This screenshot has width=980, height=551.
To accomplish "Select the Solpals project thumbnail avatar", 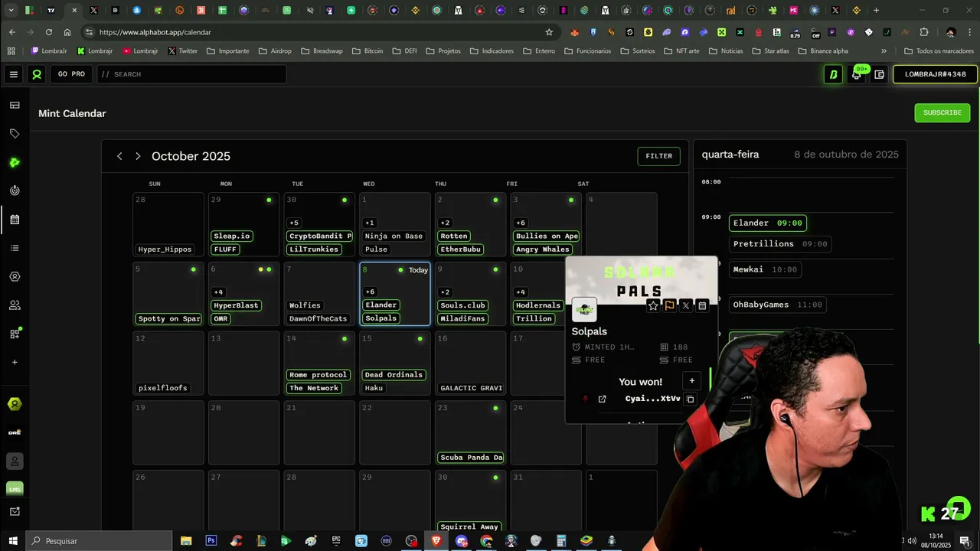I will [x=584, y=310].
